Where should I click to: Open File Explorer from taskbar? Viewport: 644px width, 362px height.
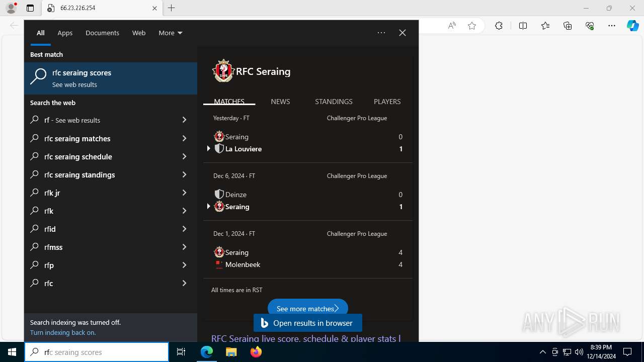pos(231,352)
